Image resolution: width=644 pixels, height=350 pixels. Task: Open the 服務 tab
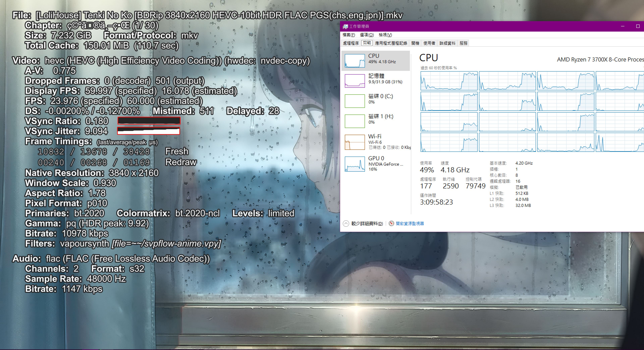pos(464,43)
